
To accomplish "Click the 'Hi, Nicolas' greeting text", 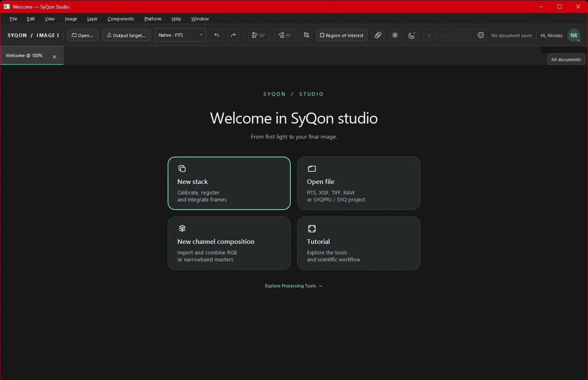I will [x=552, y=35].
